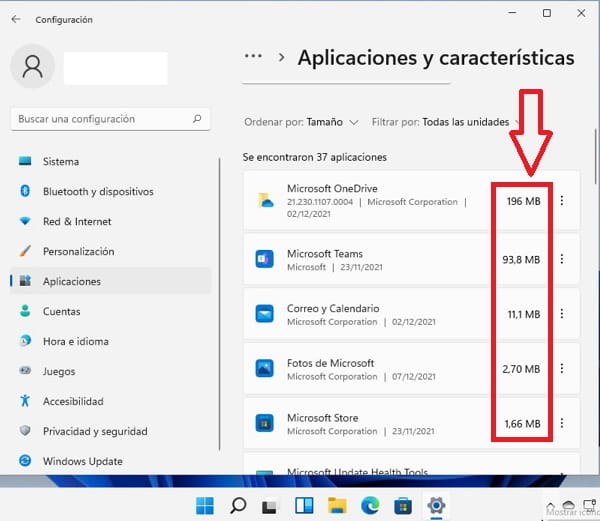This screenshot has width=600, height=521.
Task: Maximize the Configuración window
Action: point(547,13)
